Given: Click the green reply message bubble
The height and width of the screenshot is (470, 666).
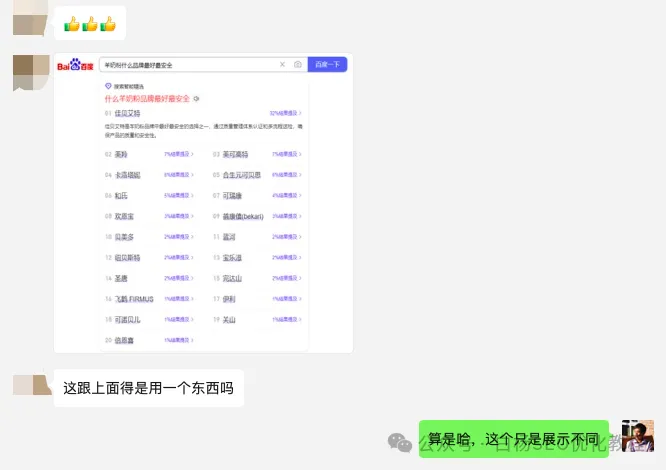Looking at the screenshot, I should [513, 438].
